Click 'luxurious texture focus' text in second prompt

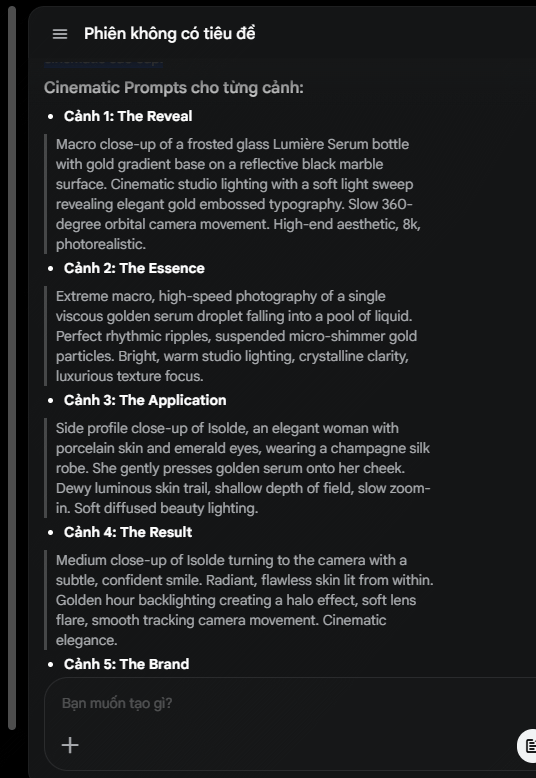tap(130, 376)
